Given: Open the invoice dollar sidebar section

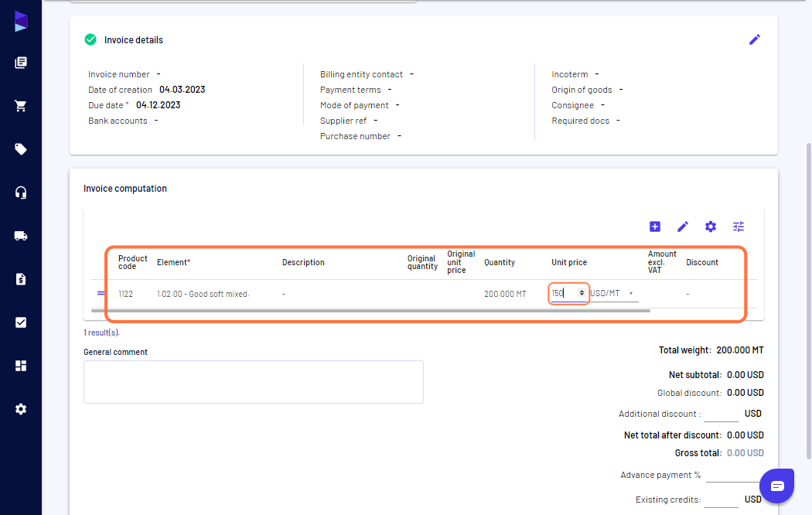Looking at the screenshot, I should click(21, 279).
